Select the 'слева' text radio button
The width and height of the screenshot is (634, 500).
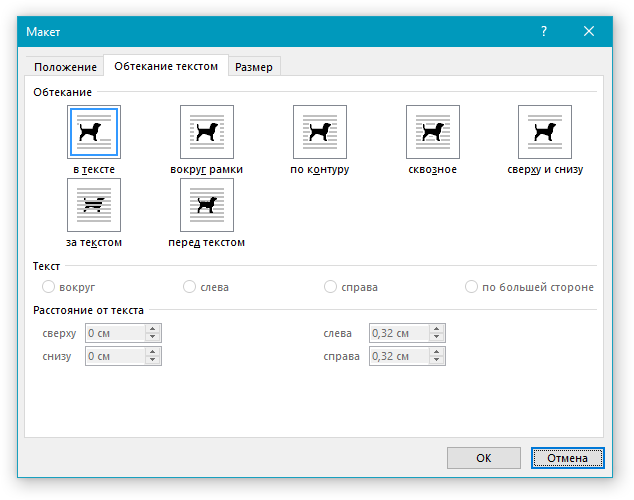point(189,287)
